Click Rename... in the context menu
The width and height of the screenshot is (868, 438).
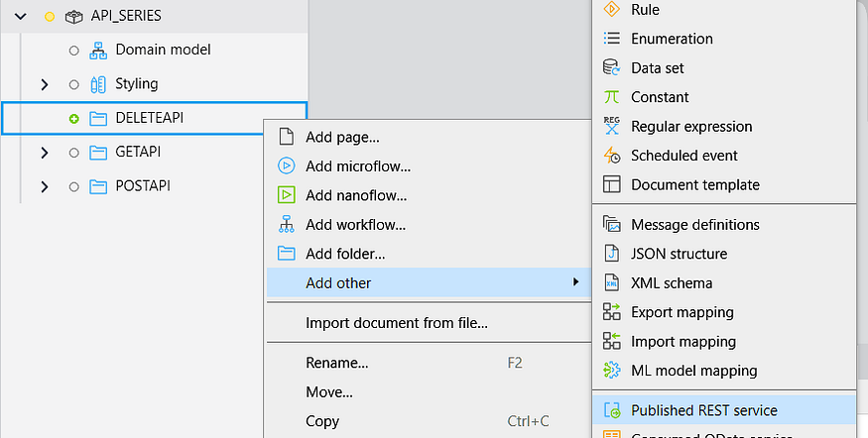coord(336,363)
